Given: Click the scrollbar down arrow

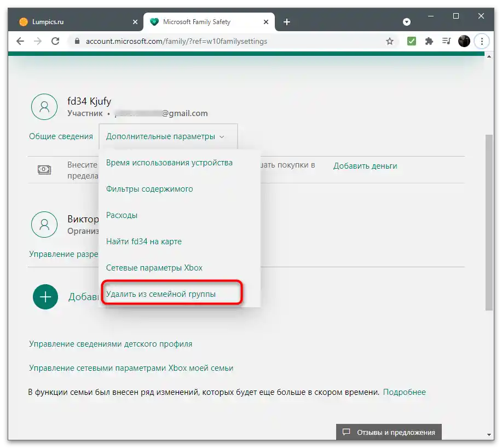Looking at the screenshot, I should pos(489,435).
